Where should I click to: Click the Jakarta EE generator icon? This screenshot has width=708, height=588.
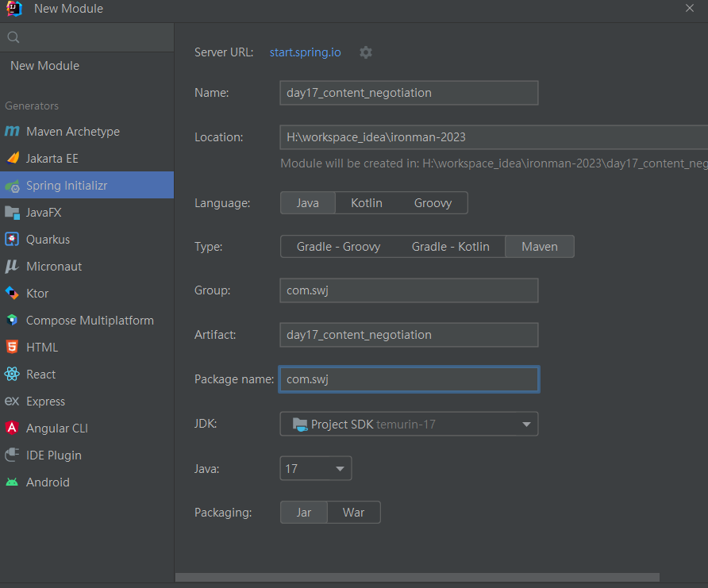[x=13, y=158]
